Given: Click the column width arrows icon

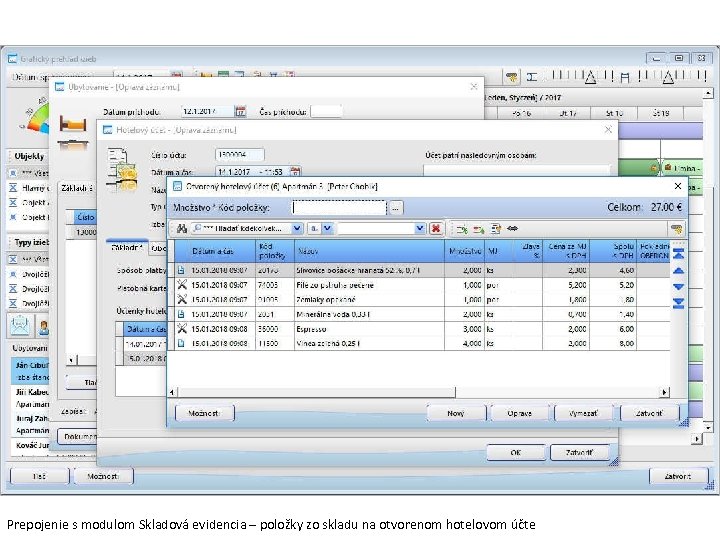Looking at the screenshot, I should 514,228.
